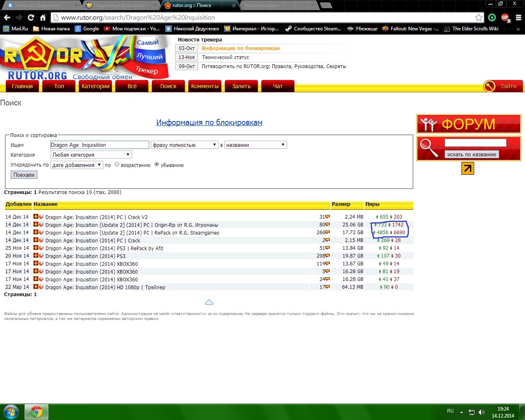
Task: Open the Категории menu tab
Action: point(96,86)
